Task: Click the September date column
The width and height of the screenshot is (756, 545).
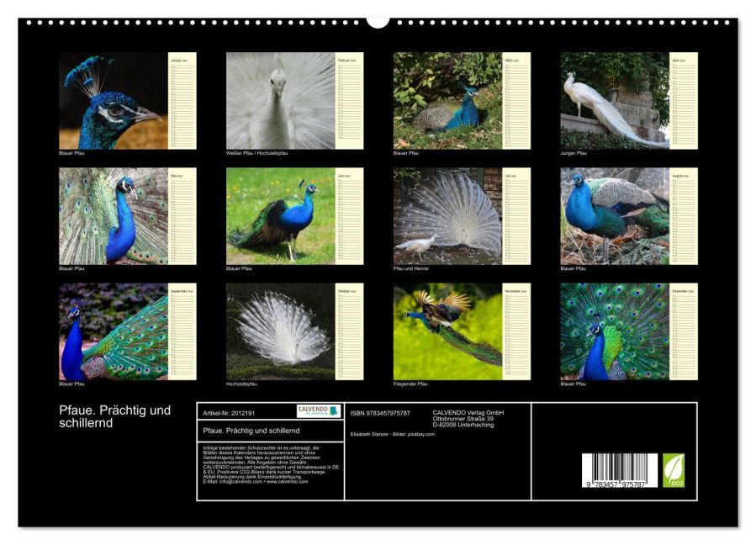Action: pos(182,332)
